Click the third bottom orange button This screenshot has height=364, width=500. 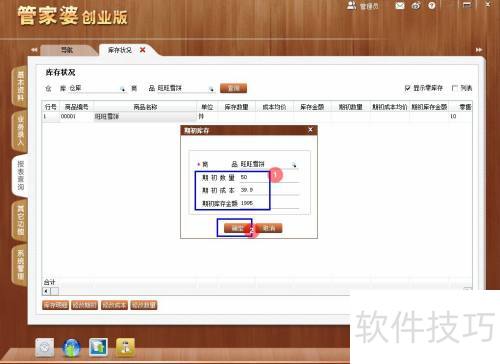[114, 305]
